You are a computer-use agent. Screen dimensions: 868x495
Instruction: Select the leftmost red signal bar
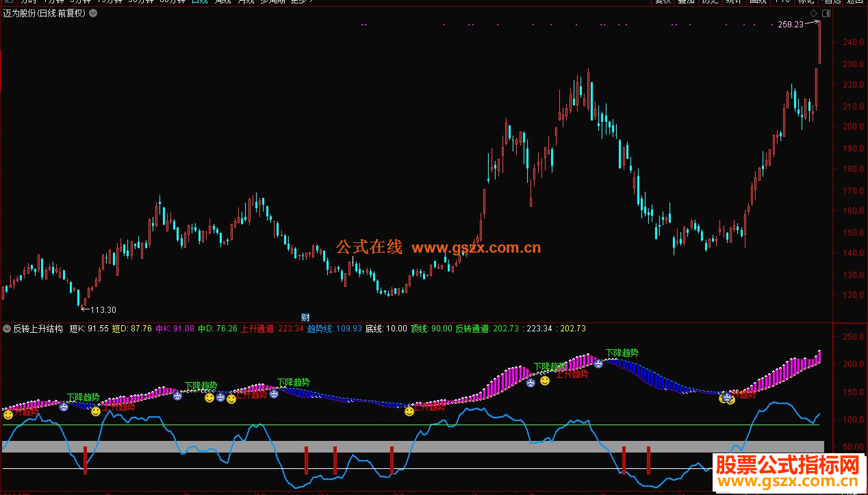tap(85, 460)
